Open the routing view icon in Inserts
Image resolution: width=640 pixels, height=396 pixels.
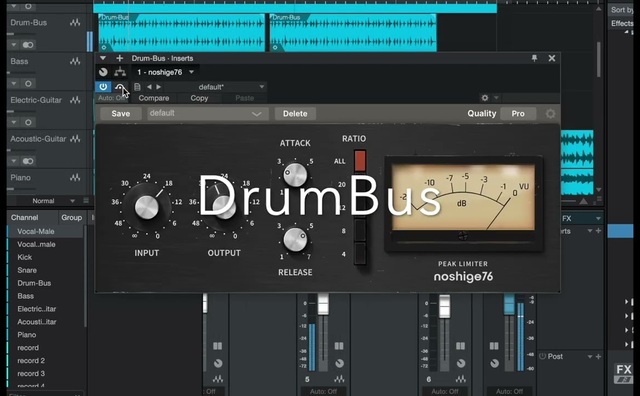(x=120, y=72)
